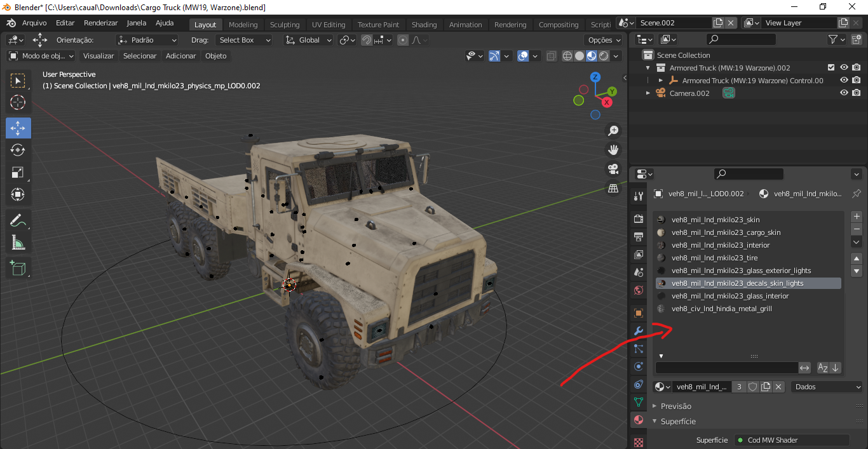Image resolution: width=868 pixels, height=449 pixels.
Task: Hide Camera.002 with its eye icon
Action: 844,93
